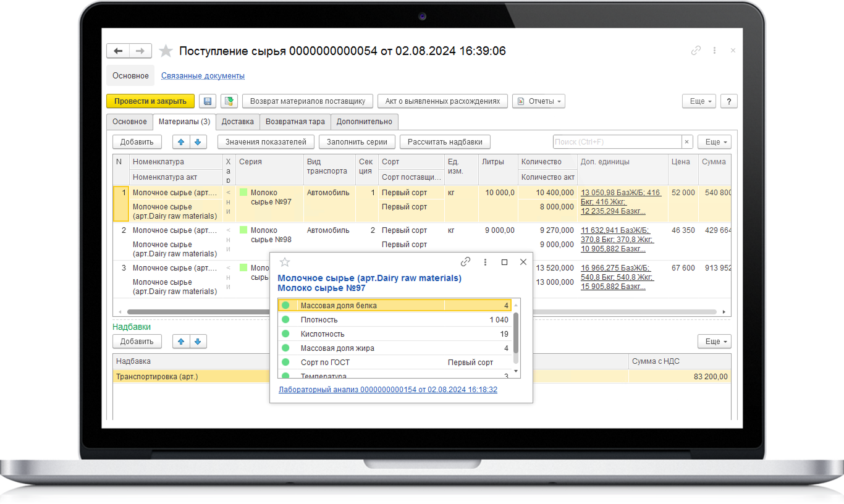Click the quantity cell 10 400,000
Viewport: 844px width, 504px height.
(x=547, y=193)
